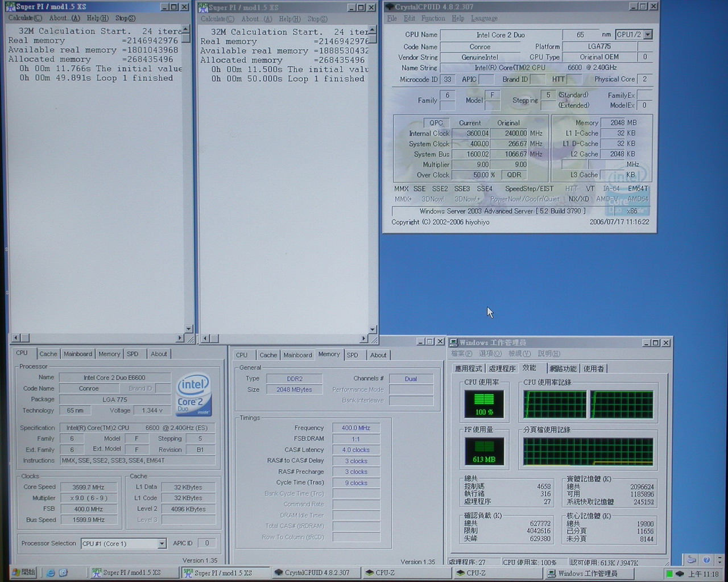Click the Super PI icon in the 50.000s window title

(x=203, y=7)
